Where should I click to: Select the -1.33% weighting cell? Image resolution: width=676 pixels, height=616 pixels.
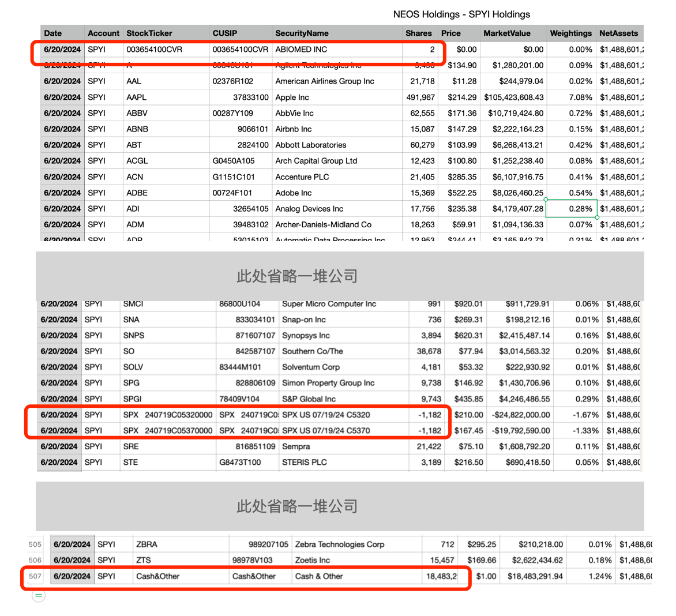578,431
